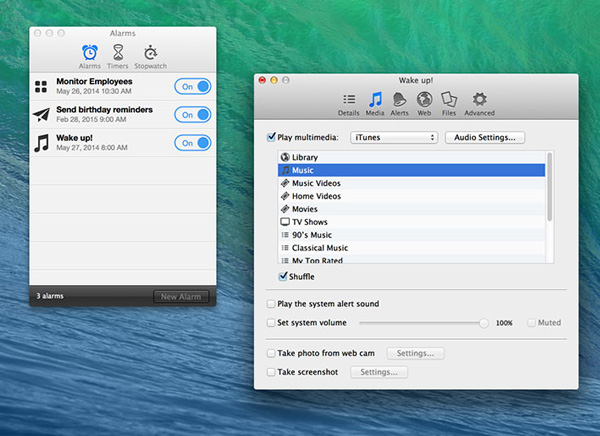Click the 3 alarms status text
600x436 pixels.
pos(50,296)
